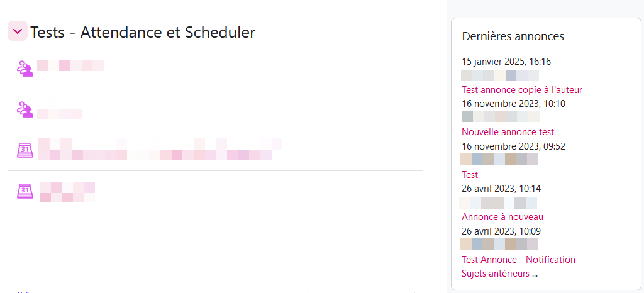This screenshot has width=644, height=293.
Task: Open the 'Annonce à nouveau' announcement
Action: tap(502, 217)
